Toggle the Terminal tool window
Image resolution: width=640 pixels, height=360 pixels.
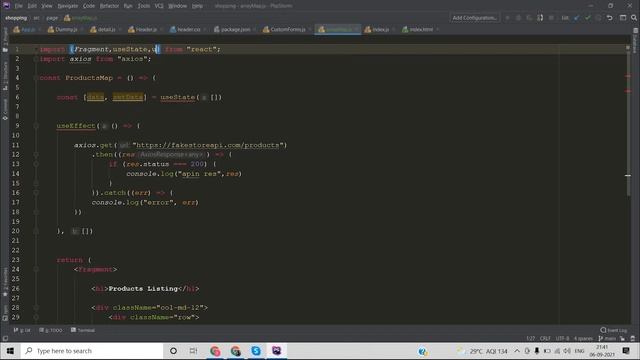coord(83,330)
